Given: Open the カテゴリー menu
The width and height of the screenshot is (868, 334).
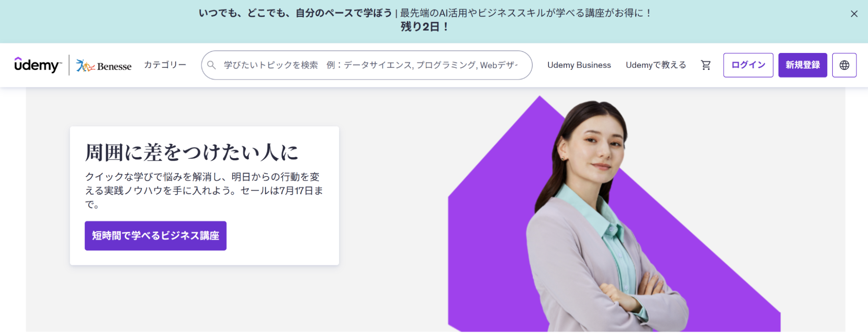Looking at the screenshot, I should point(165,65).
